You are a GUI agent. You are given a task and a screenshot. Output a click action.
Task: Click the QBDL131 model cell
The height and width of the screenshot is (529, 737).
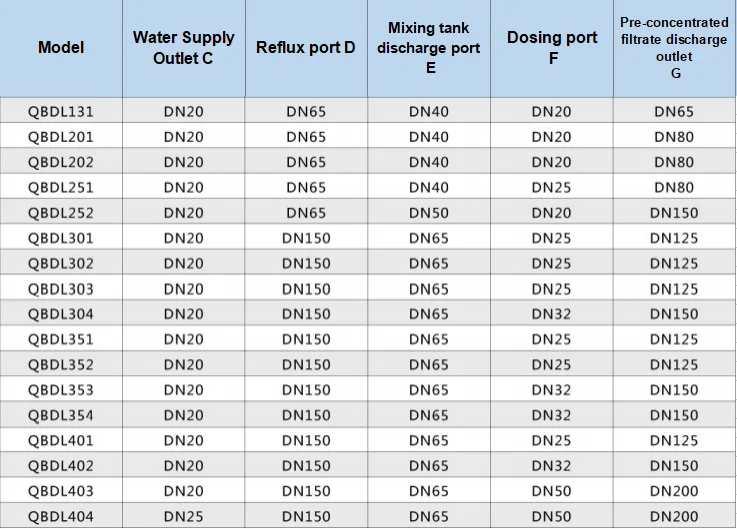pos(61,111)
